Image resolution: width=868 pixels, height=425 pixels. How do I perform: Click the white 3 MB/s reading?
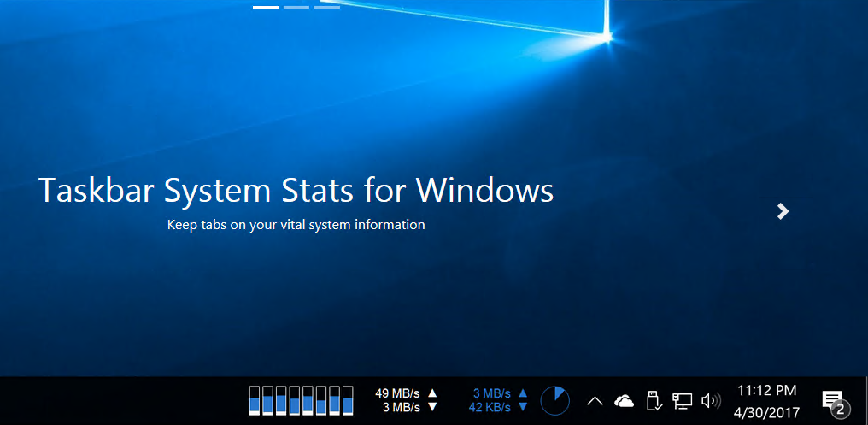pyautogui.click(x=401, y=407)
